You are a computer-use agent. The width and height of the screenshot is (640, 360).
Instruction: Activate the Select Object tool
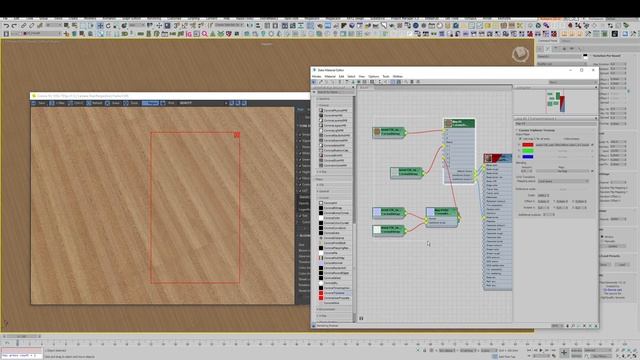(66, 25)
